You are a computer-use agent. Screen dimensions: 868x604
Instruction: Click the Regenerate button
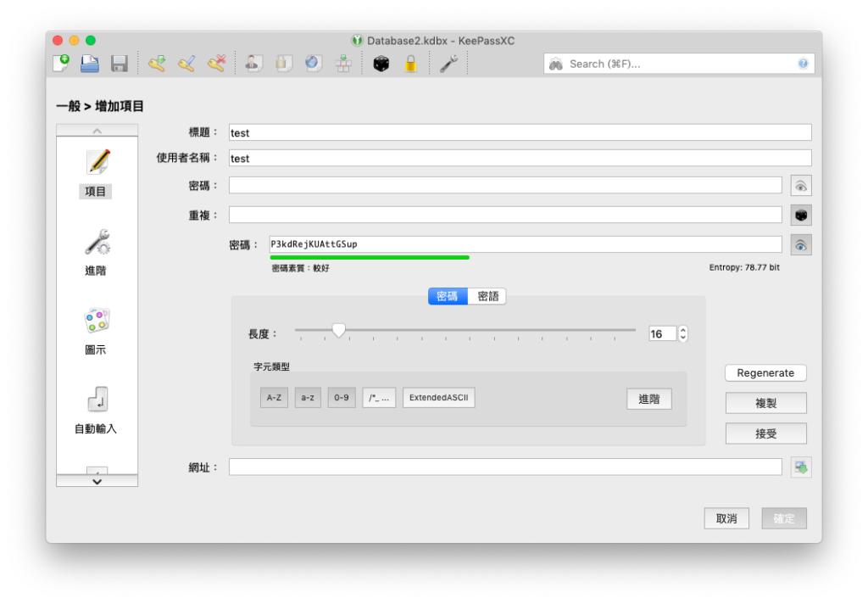(x=765, y=373)
